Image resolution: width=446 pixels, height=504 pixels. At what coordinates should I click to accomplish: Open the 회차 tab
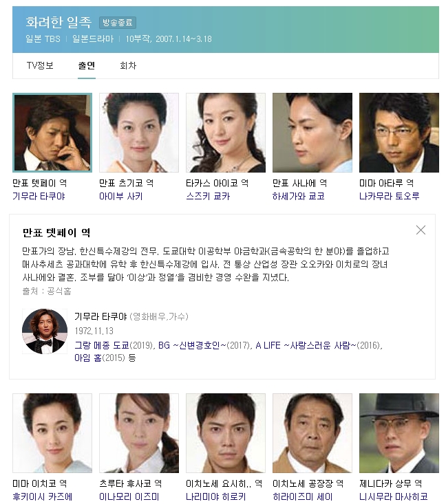[x=128, y=65]
